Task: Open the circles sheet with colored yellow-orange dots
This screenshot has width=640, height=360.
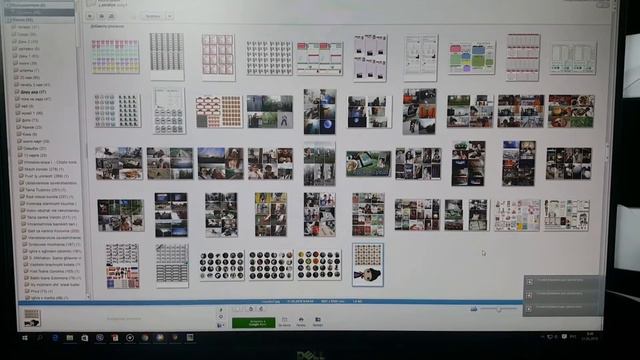Action: (319, 265)
